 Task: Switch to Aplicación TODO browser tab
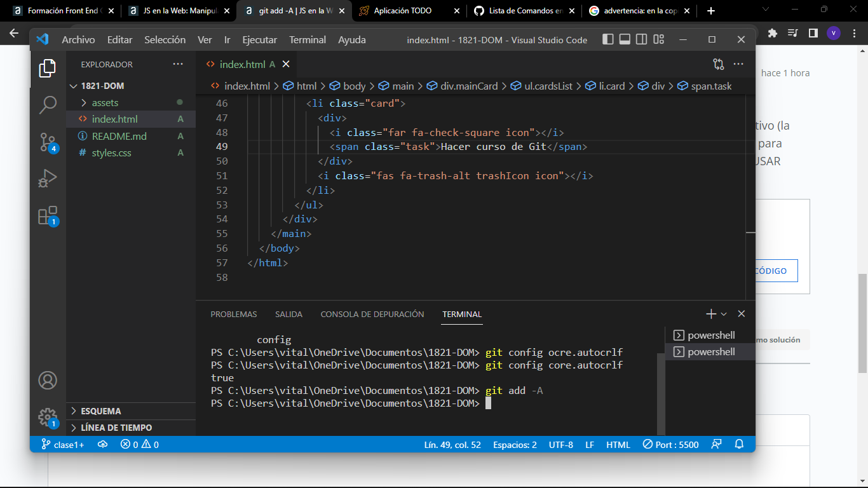[x=410, y=11]
